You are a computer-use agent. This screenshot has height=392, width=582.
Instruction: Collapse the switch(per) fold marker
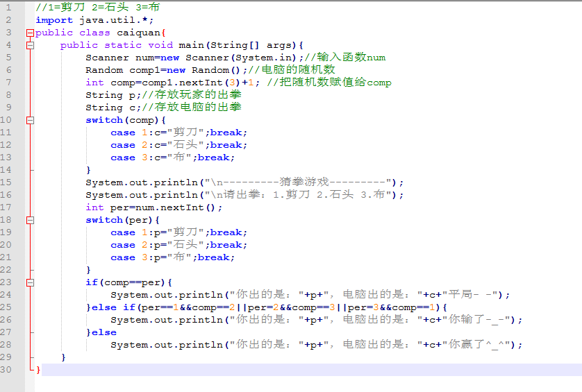[30, 221]
